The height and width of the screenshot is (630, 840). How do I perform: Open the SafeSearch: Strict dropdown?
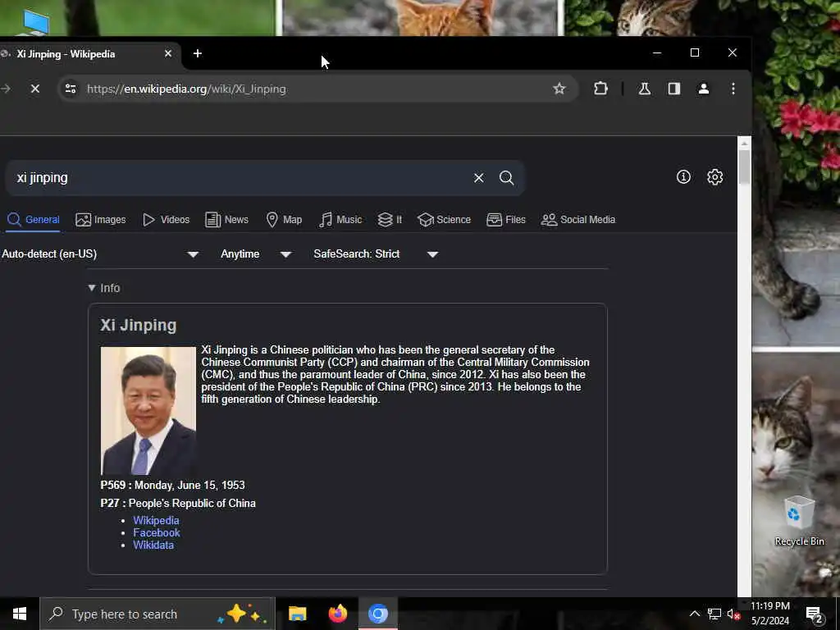point(376,254)
